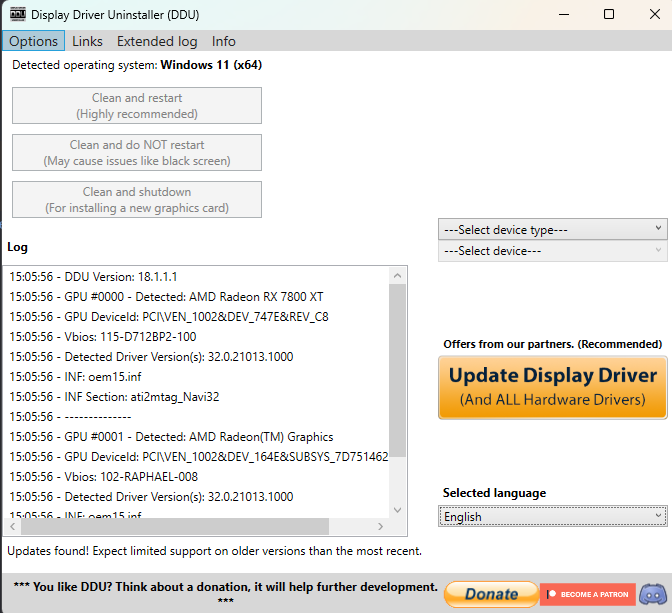Select the first complete INF: oem15.inf log line
Viewport: 672px width, 613px height.
75,377
